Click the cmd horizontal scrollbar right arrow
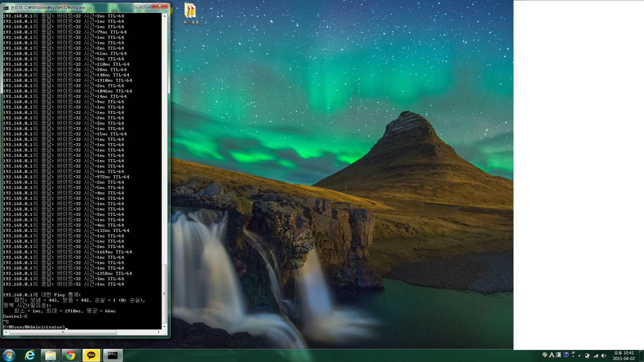This screenshot has height=362, width=644. (x=159, y=332)
